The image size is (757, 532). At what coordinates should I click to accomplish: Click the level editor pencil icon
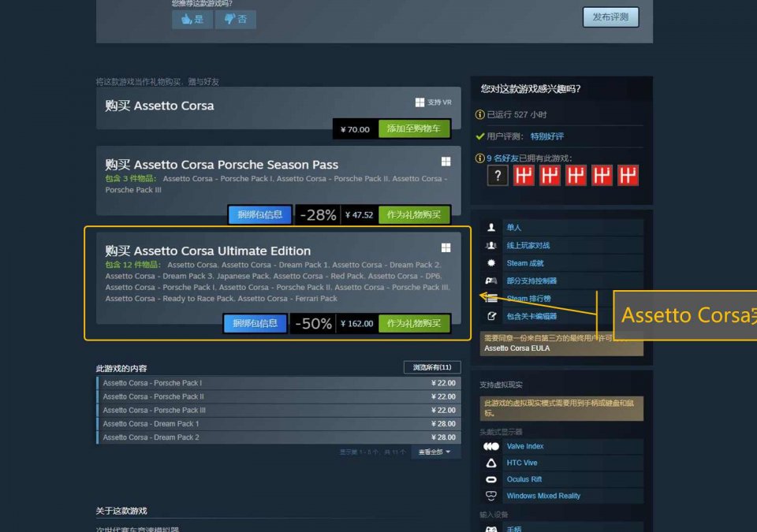[491, 316]
